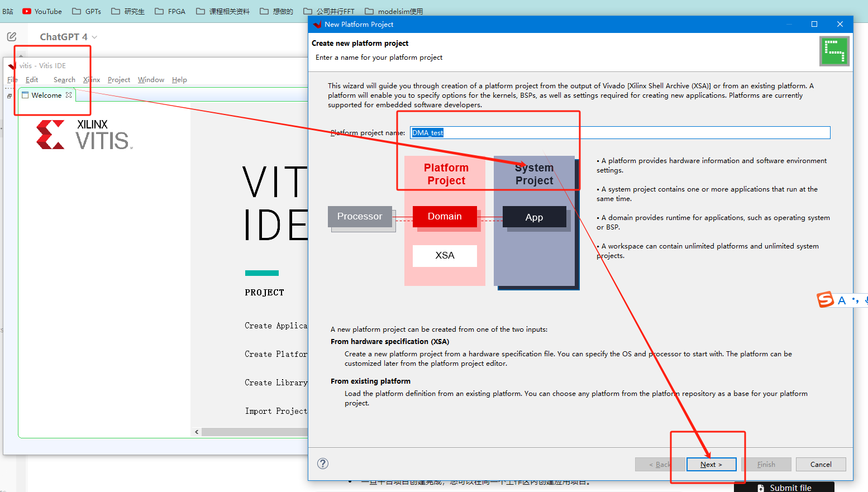Click the Vitis logo in dialog title bar

317,25
